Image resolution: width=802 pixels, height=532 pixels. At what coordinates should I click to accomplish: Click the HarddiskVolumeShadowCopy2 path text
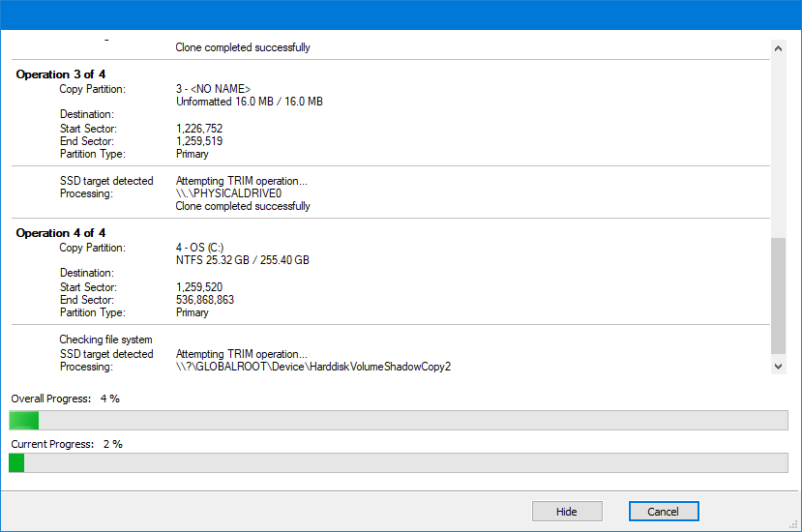point(313,367)
